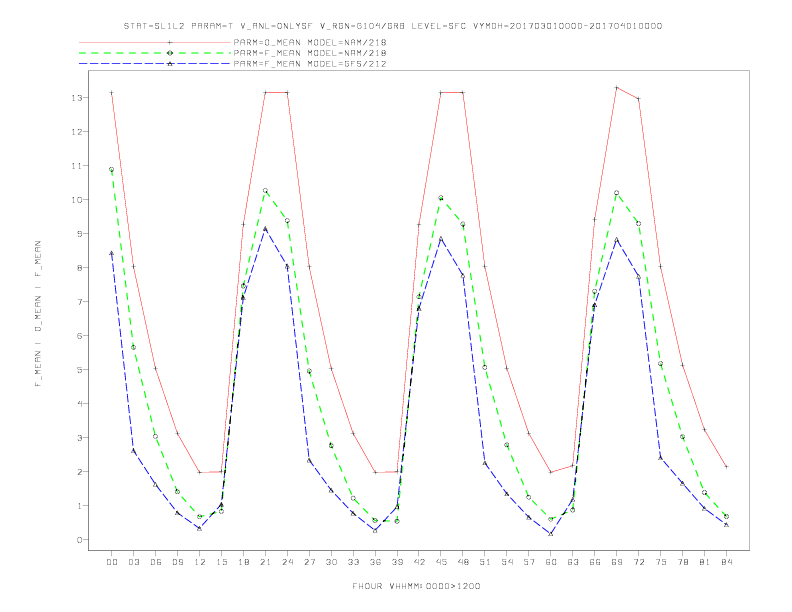The image size is (792, 612).
Task: Click x-axis forecast hour label 42
Action: click(x=419, y=562)
